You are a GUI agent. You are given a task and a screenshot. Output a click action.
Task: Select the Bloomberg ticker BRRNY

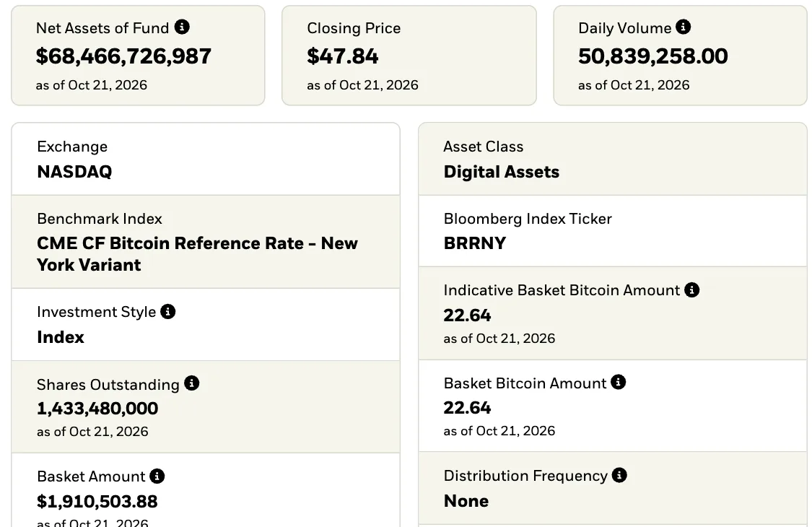[475, 243]
